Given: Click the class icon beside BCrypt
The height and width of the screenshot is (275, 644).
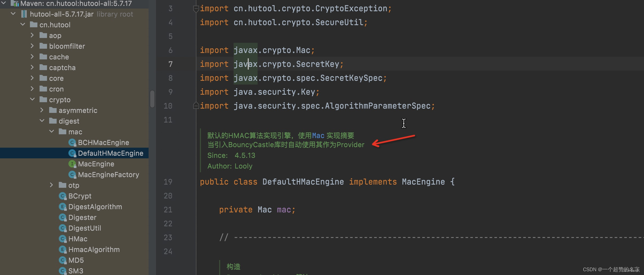Looking at the screenshot, I should pos(63,196).
